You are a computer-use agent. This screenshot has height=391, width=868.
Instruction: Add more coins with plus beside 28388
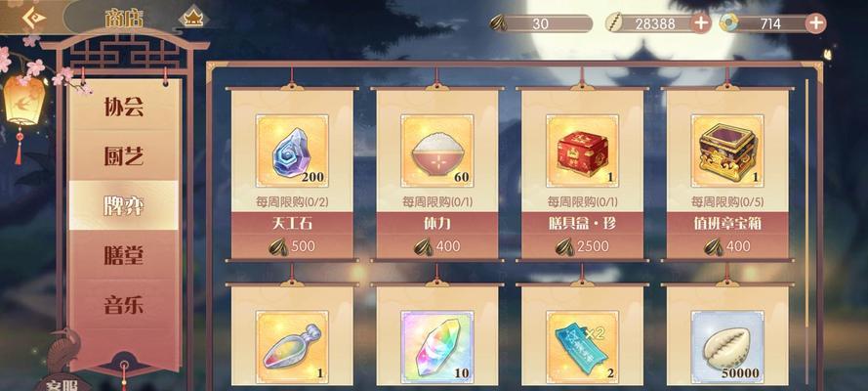701,23
